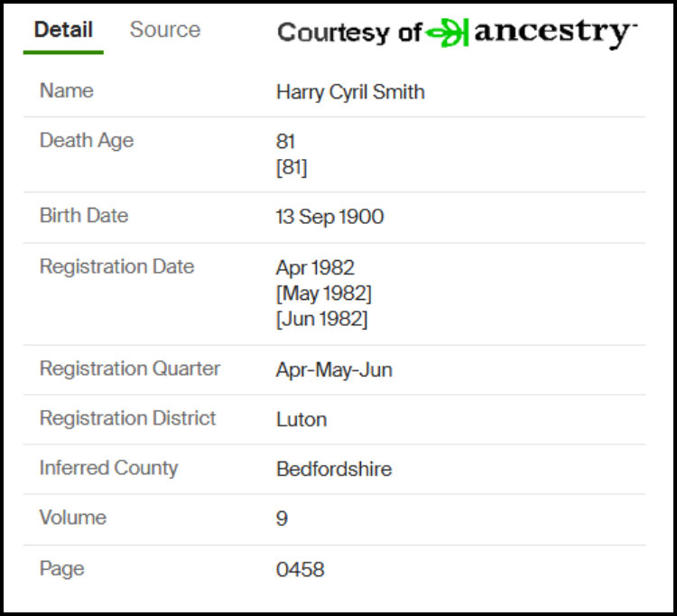677x616 pixels.
Task: Select the Detail tab
Action: click(63, 30)
